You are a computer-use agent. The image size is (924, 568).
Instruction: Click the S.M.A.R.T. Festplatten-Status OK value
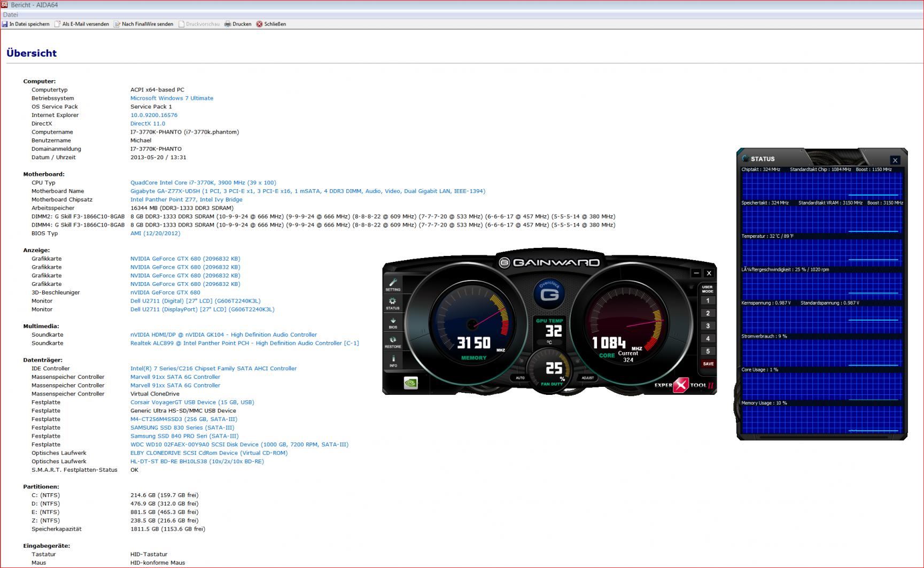pyautogui.click(x=134, y=470)
